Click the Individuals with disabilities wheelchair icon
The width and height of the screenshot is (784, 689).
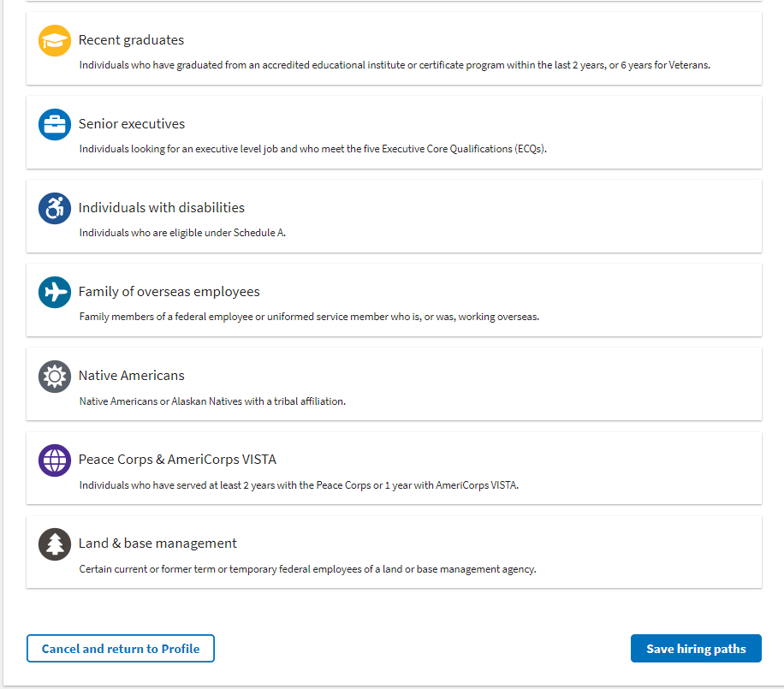coord(55,209)
